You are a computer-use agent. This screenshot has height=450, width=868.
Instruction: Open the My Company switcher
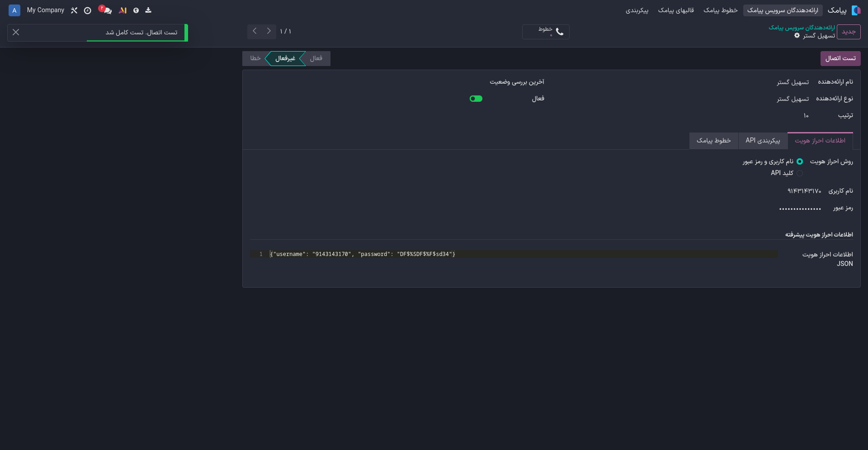click(46, 10)
